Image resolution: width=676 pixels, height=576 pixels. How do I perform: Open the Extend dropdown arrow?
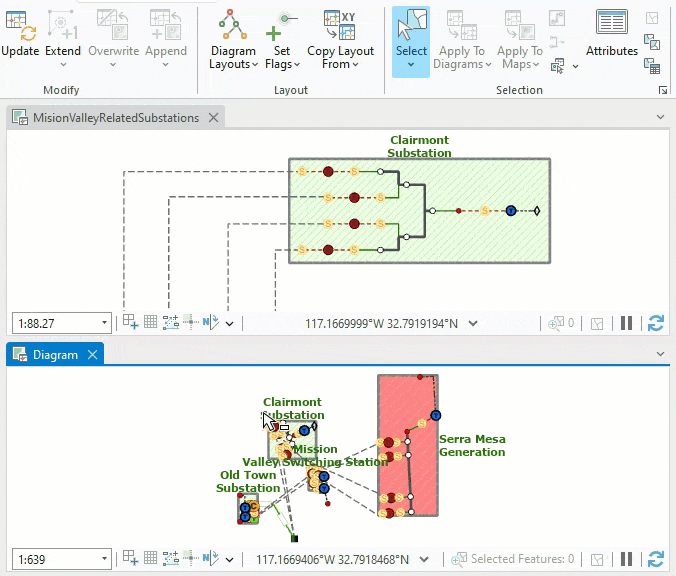coord(63,65)
